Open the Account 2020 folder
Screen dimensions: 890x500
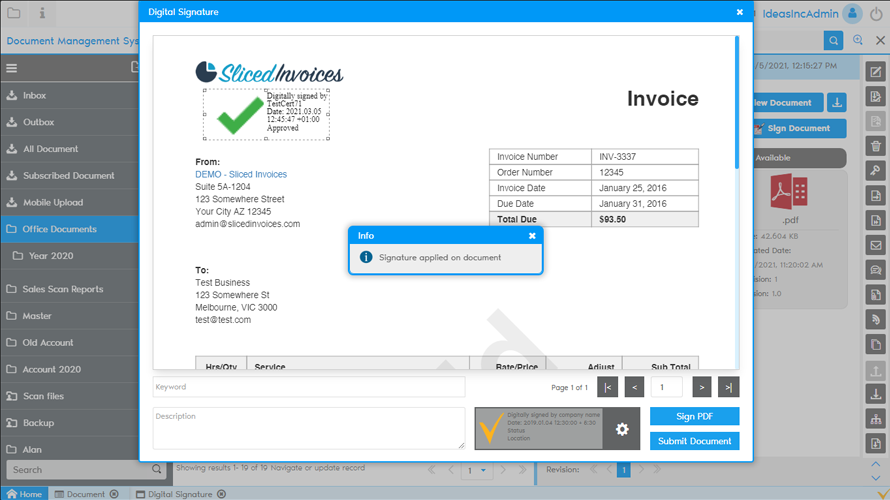click(69, 369)
